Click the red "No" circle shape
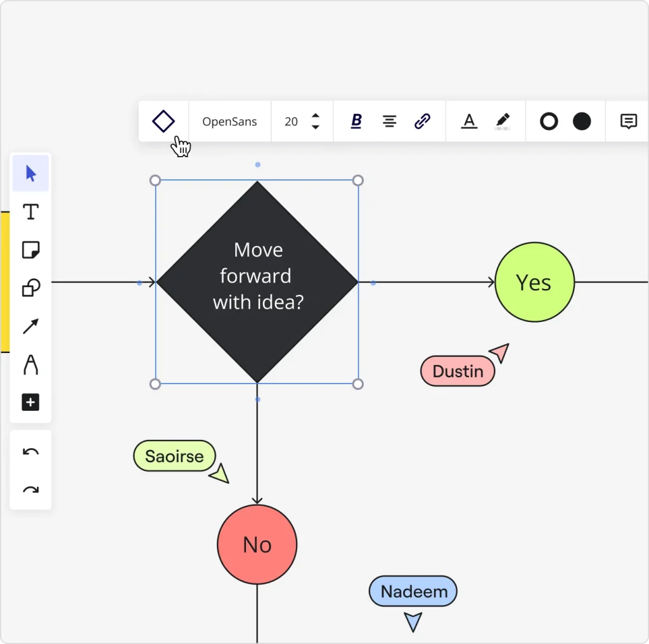Screen dimensions: 649x644 pos(257,544)
